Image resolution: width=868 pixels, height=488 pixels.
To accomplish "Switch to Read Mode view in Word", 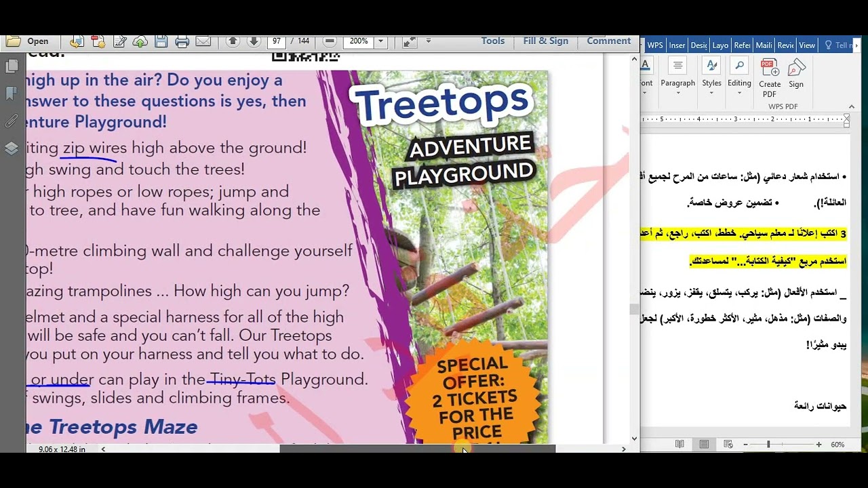I will pos(679,445).
